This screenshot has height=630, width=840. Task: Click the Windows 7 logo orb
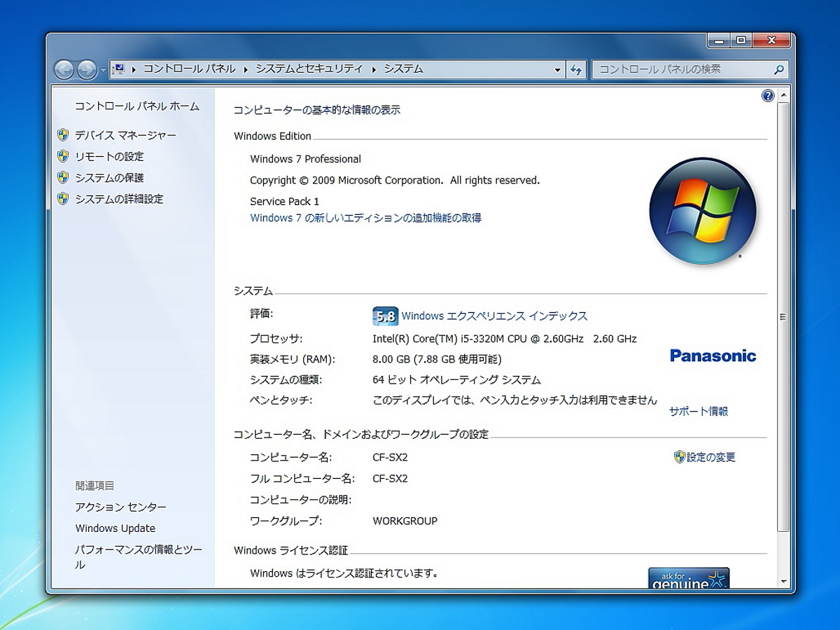pos(703,211)
